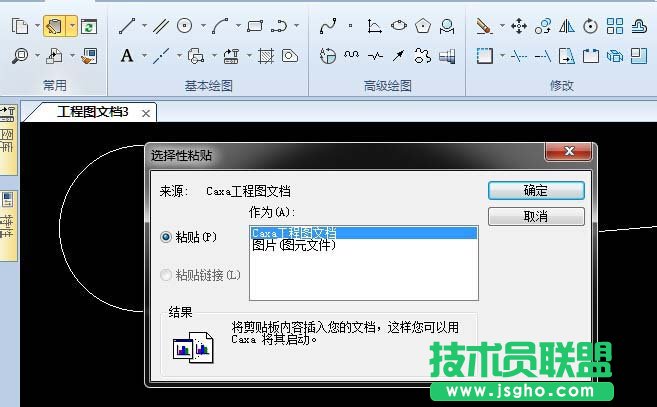Select the Ellipse tool
657x407 pixels.
tap(398, 26)
